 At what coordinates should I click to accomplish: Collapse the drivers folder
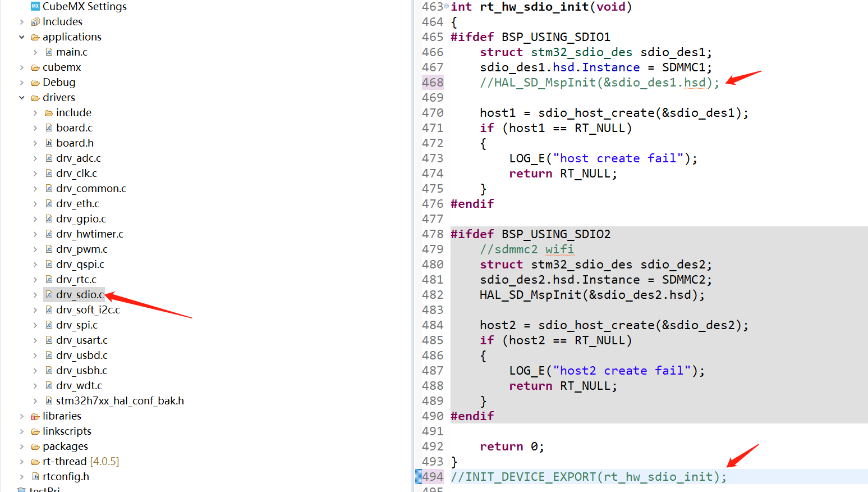[22, 98]
